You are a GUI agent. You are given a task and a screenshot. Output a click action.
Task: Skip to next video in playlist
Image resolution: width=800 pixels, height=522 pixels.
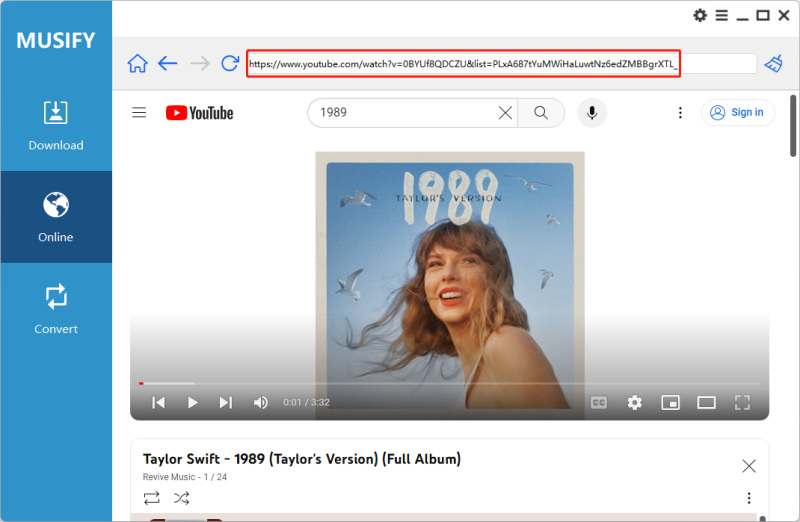point(226,403)
